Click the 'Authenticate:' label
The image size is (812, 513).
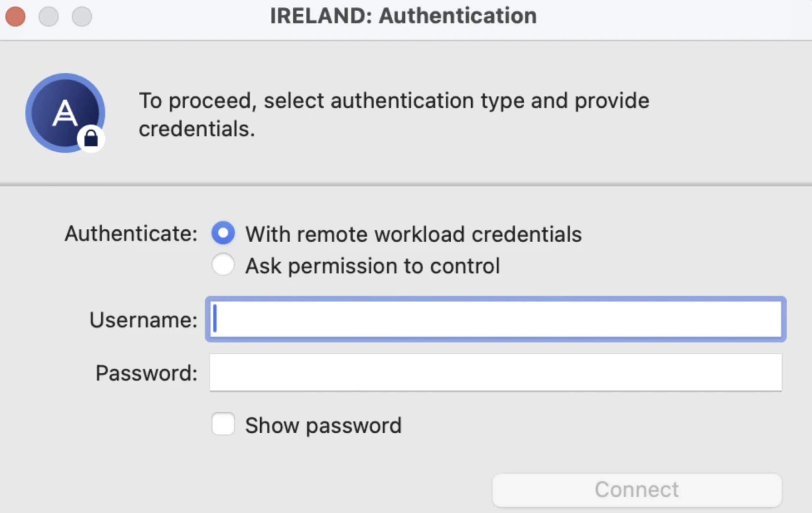131,234
